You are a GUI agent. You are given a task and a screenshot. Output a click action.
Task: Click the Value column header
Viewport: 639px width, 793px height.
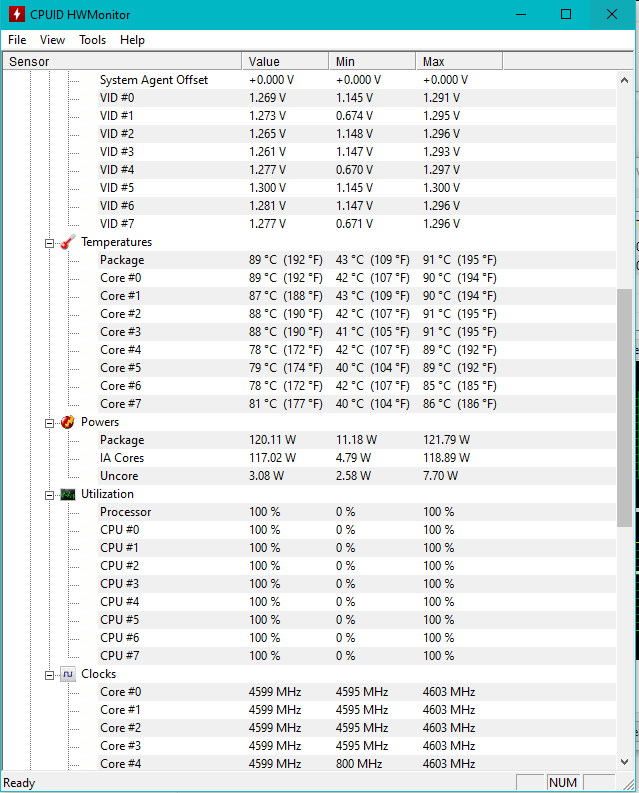[x=285, y=61]
